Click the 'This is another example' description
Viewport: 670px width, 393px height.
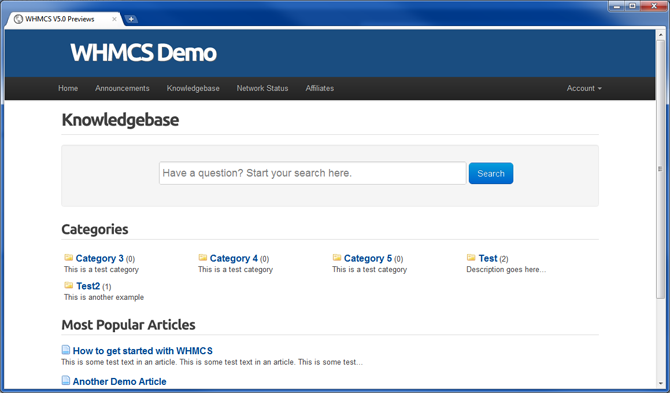104,297
